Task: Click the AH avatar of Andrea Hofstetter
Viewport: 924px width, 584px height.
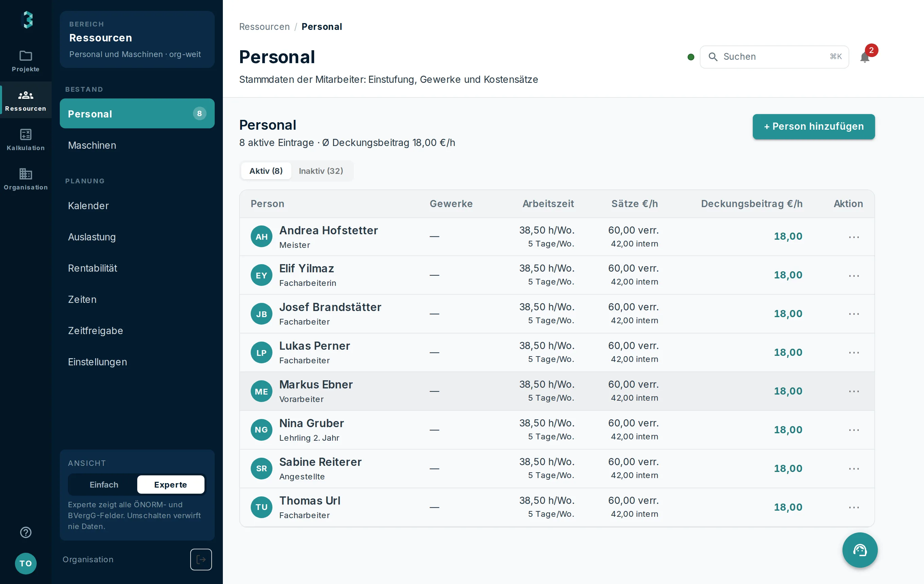Action: [x=262, y=237]
